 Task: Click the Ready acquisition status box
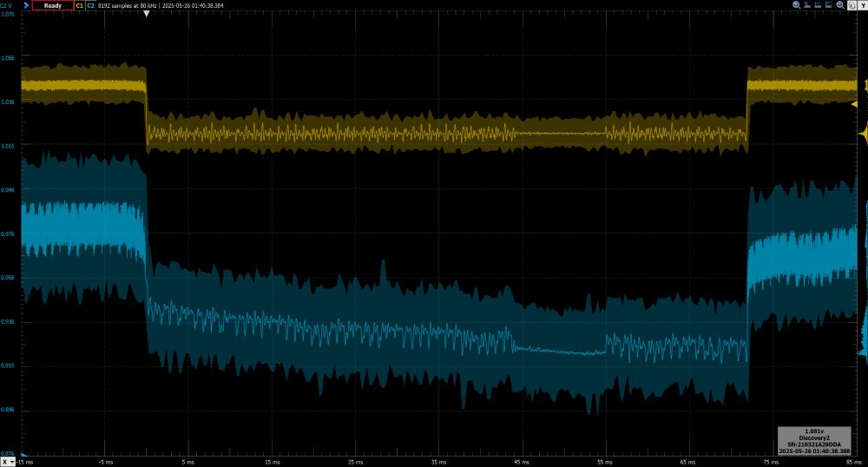(x=53, y=5)
